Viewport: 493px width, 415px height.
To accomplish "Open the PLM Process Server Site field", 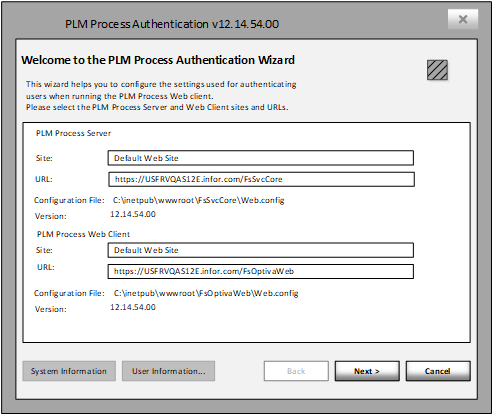I will [x=261, y=158].
